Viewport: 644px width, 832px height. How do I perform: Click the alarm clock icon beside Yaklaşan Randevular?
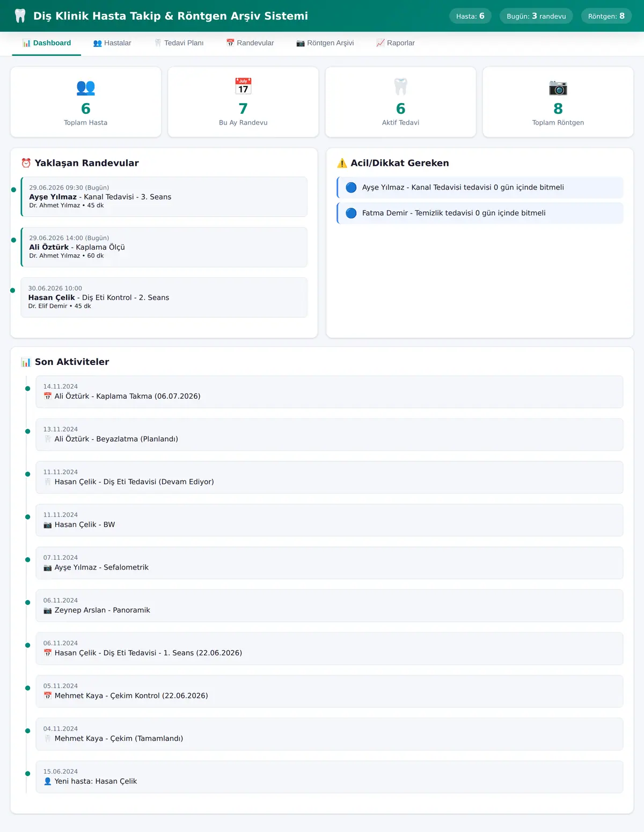26,163
